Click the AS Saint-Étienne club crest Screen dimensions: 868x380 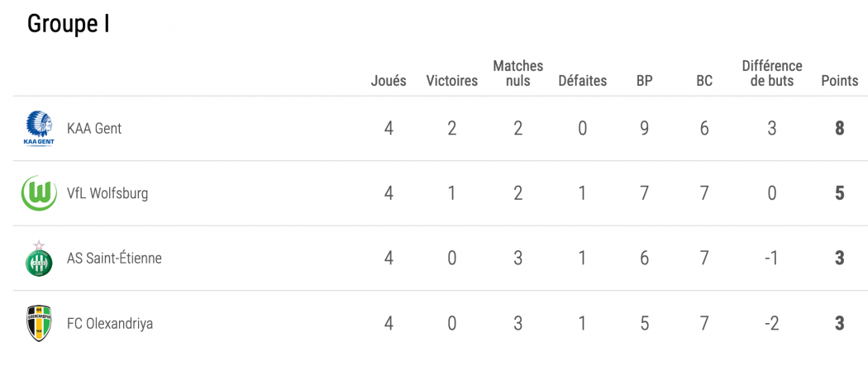pos(40,259)
